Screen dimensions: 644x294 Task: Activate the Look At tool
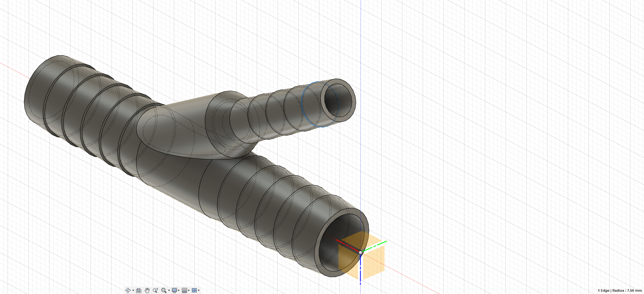pos(139,290)
